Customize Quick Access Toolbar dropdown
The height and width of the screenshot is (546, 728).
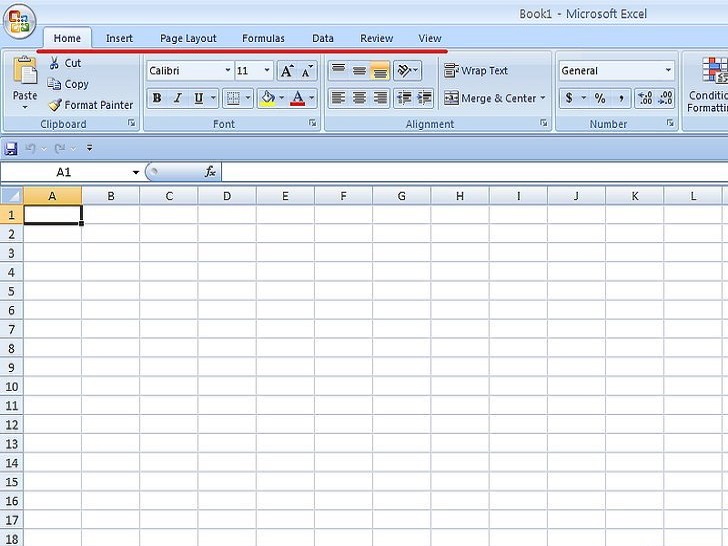(x=89, y=149)
